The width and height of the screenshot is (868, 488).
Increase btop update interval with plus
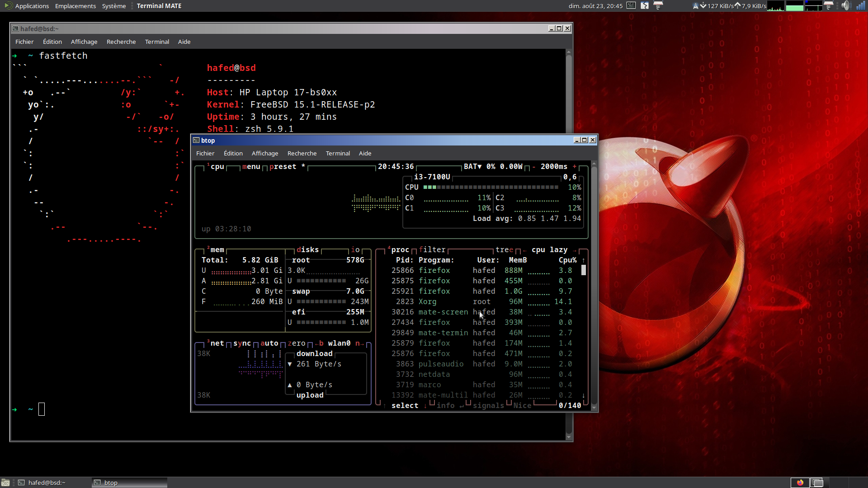click(x=575, y=167)
